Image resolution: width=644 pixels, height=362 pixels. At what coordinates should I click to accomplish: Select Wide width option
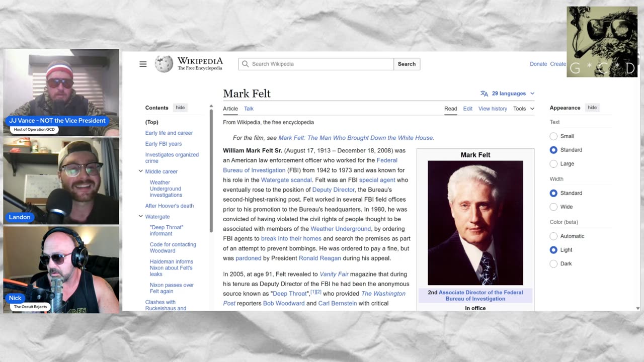(553, 207)
